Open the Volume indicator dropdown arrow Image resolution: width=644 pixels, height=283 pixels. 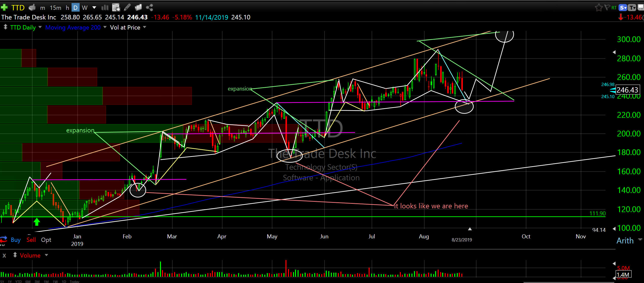click(46, 255)
